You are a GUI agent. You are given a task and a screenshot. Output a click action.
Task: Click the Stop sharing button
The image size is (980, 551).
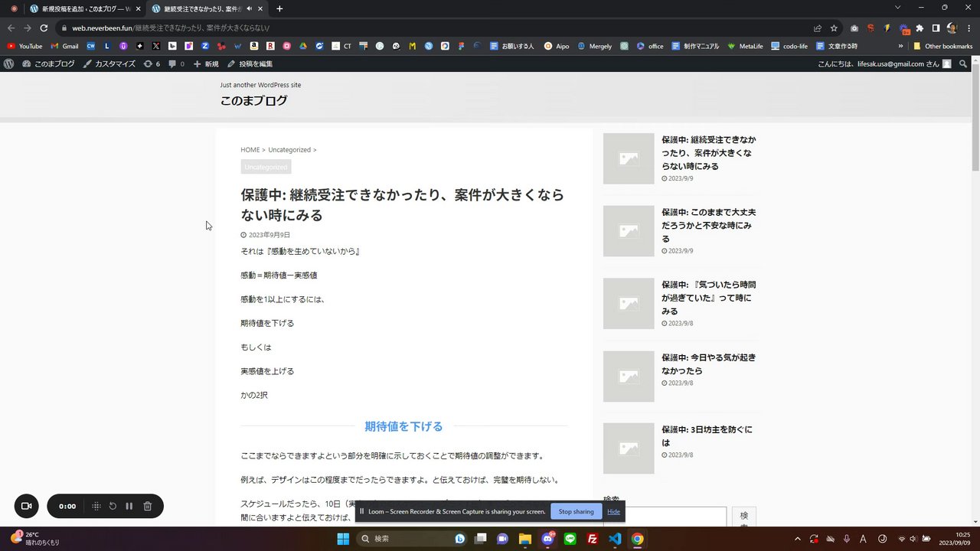pos(576,511)
